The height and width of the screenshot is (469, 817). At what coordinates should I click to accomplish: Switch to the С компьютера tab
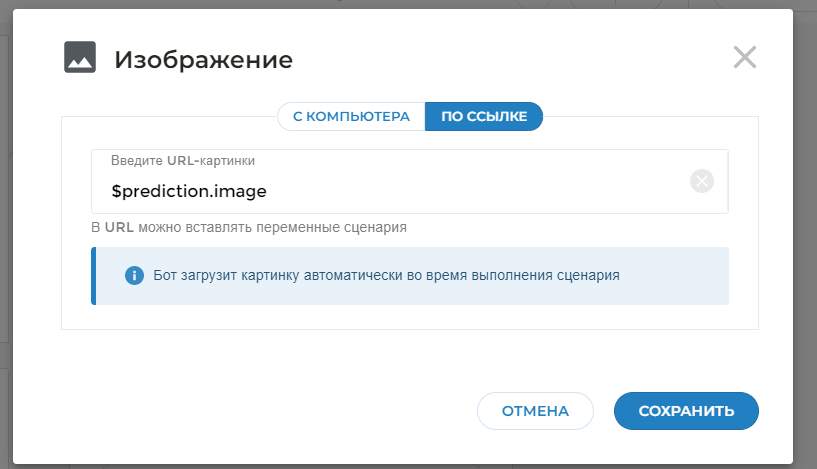point(351,116)
